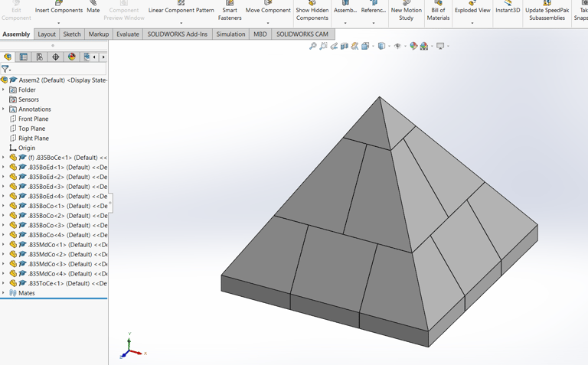Open the Simulation tab

230,34
